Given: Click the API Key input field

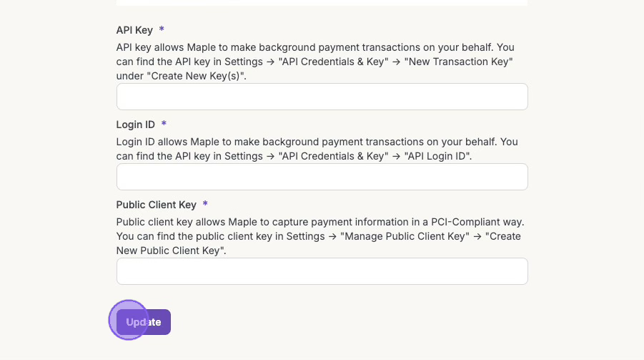Looking at the screenshot, I should point(322,97).
